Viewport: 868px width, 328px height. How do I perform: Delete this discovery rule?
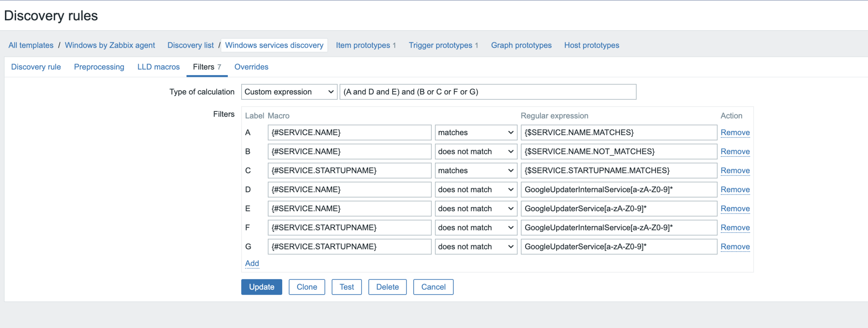pos(387,287)
